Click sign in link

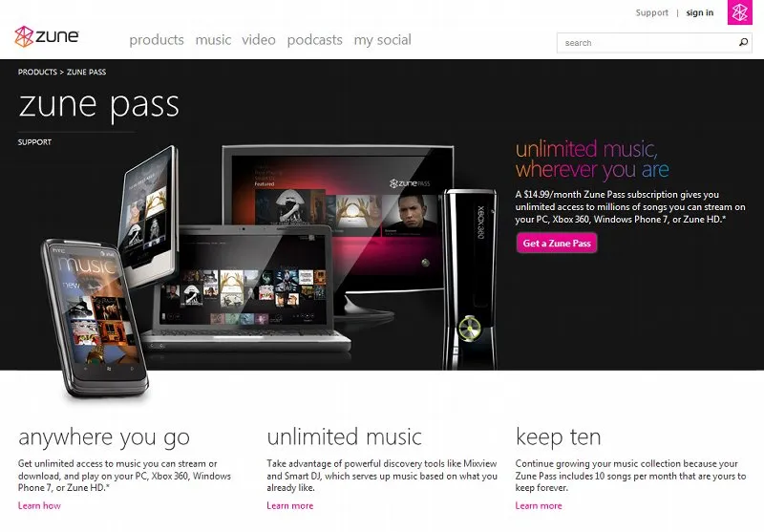[700, 12]
